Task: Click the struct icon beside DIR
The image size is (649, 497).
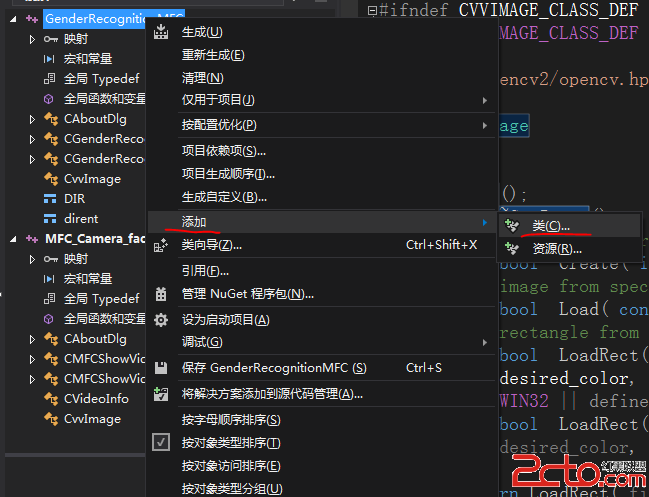Action: 50,199
